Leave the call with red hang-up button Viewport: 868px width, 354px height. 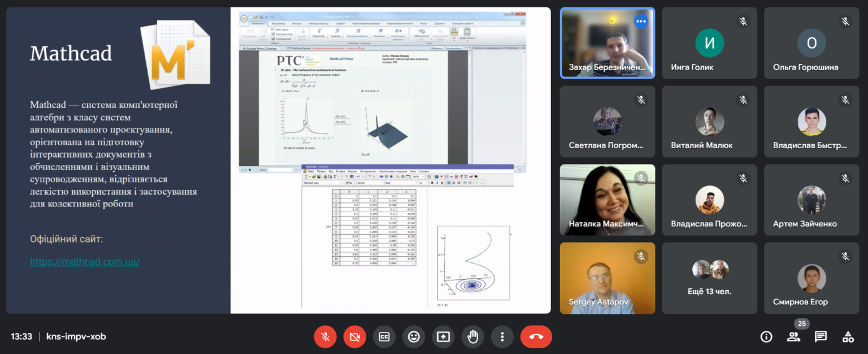(536, 337)
